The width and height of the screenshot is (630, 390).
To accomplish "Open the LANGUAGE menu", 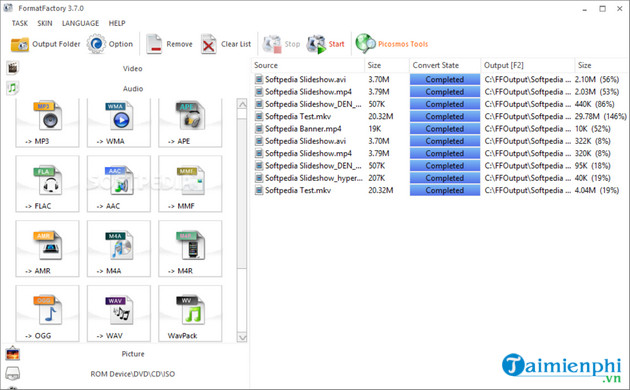I will (x=80, y=23).
